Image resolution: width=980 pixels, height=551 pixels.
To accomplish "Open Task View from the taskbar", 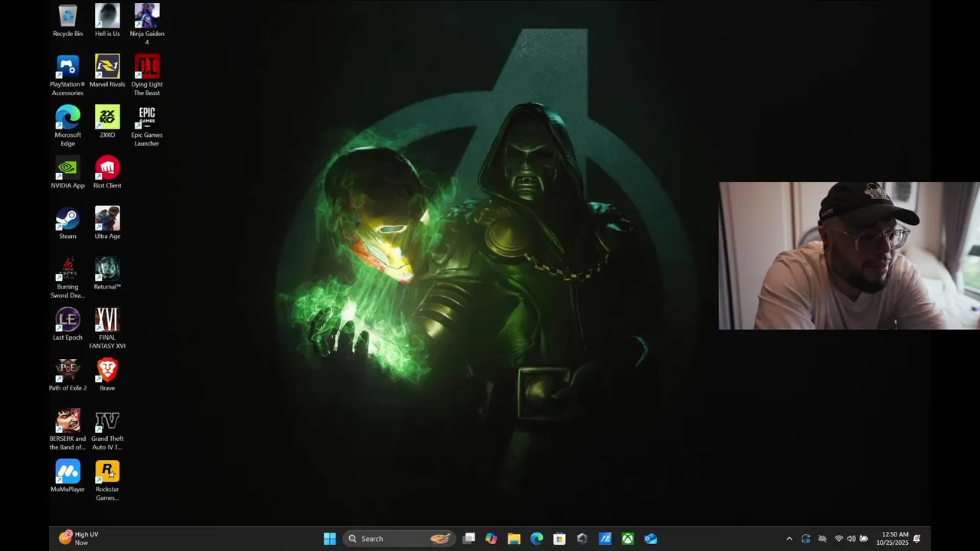I will click(469, 539).
